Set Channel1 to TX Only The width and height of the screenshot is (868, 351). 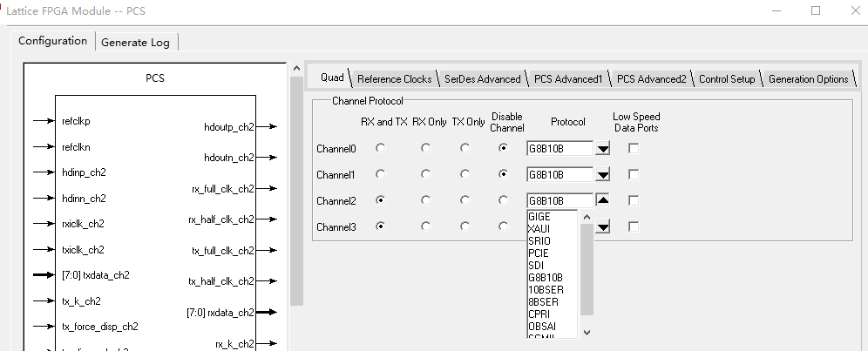click(x=465, y=174)
